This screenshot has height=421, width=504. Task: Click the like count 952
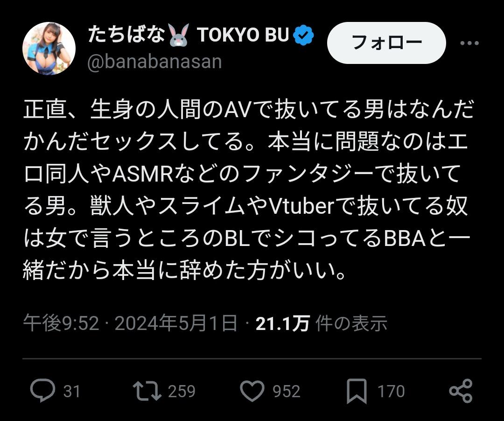pyautogui.click(x=287, y=391)
